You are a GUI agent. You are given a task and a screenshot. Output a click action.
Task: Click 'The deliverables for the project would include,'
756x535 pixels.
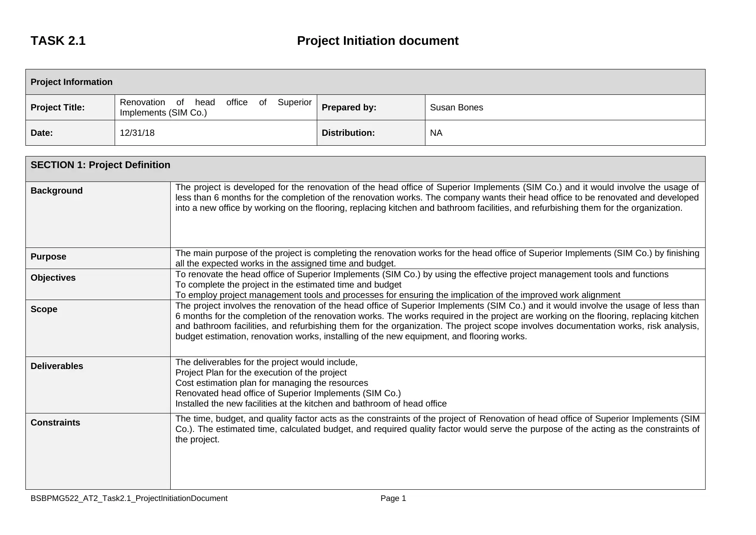[266, 362]
